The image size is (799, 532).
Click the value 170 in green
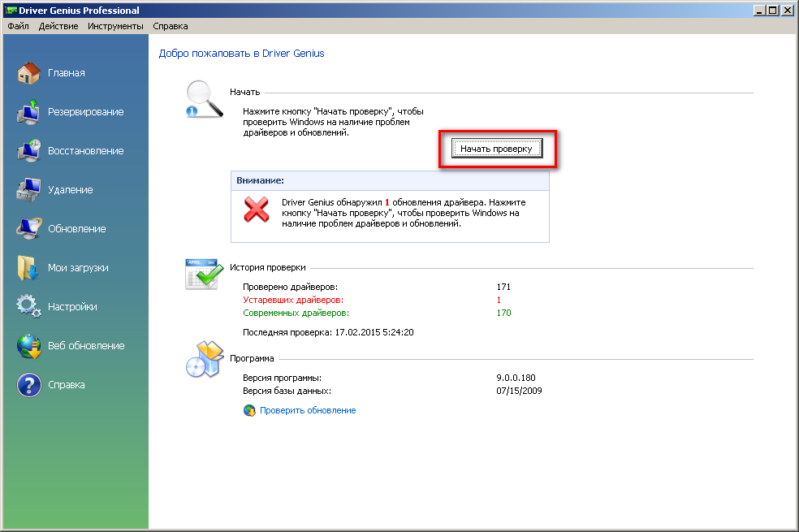click(503, 313)
